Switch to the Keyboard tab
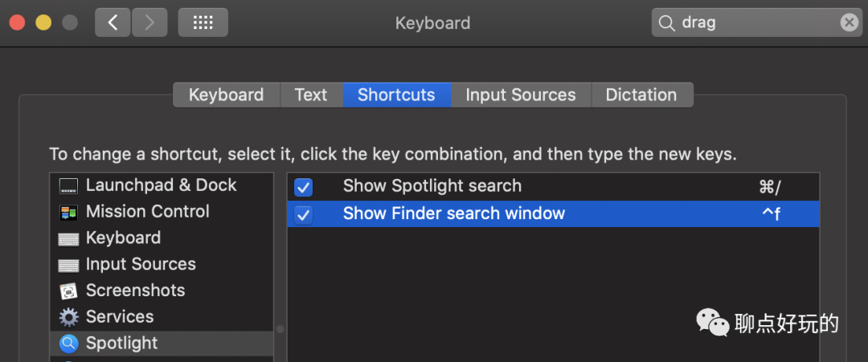 227,95
